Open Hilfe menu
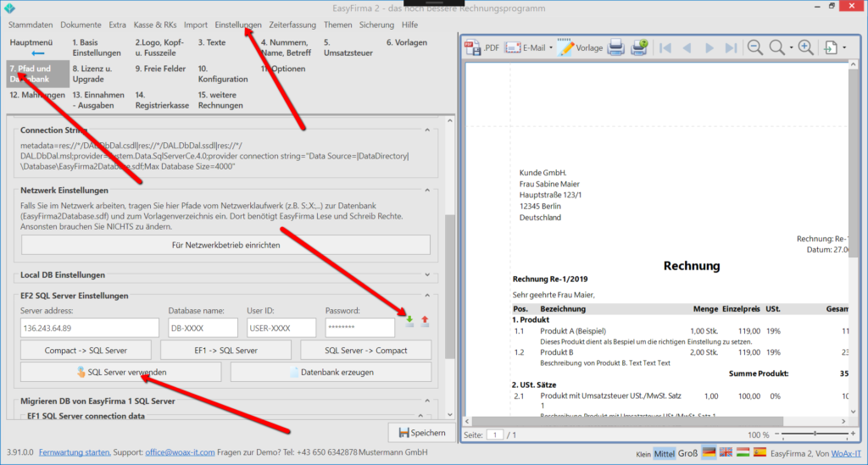This screenshot has height=465, width=868. (409, 25)
